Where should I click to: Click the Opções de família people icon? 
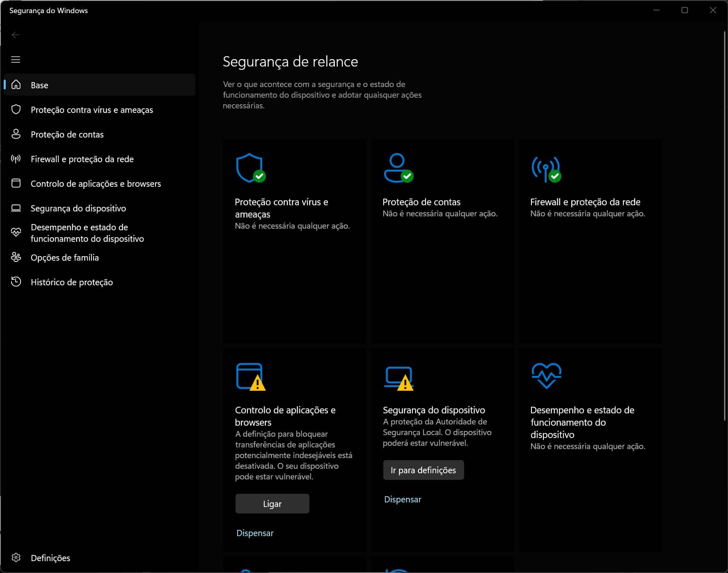tap(16, 257)
